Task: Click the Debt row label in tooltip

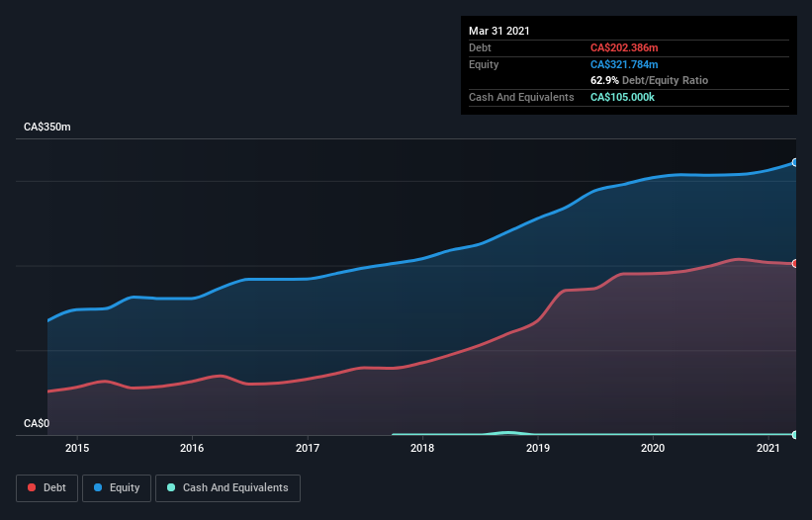Action: (x=480, y=47)
